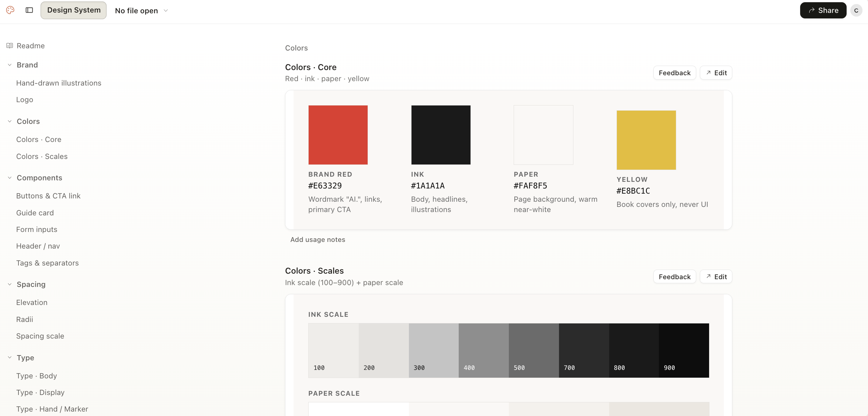Click Edit for Colors · Core
Screen dimensions: 868x416
pyautogui.click(x=716, y=73)
